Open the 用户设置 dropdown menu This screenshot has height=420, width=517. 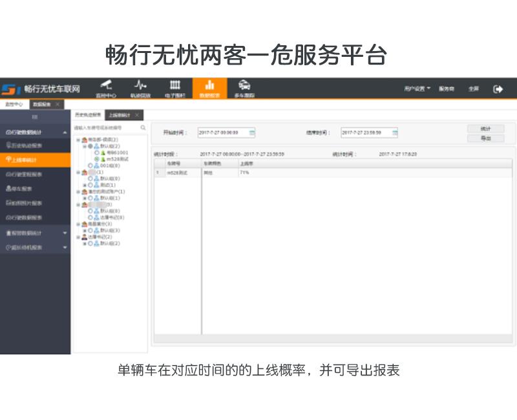pyautogui.click(x=417, y=89)
